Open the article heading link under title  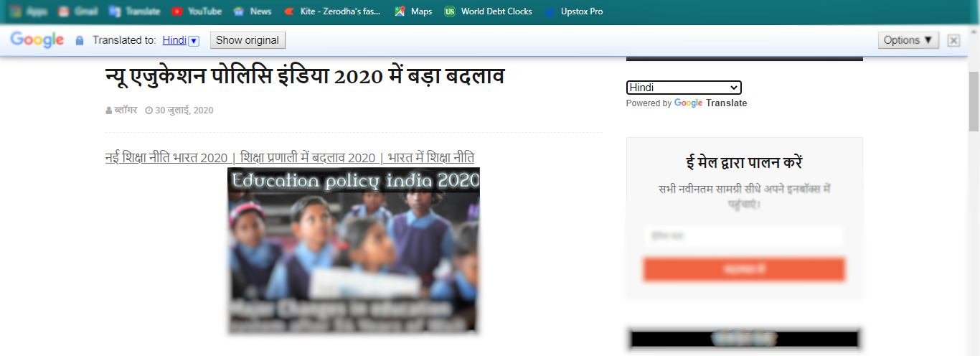(x=290, y=157)
